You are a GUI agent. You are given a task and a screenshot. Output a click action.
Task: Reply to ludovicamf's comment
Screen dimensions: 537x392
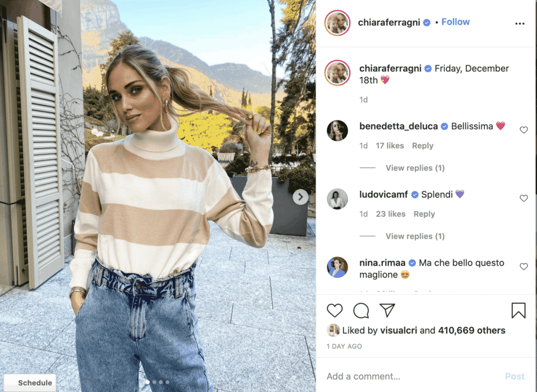(x=424, y=214)
